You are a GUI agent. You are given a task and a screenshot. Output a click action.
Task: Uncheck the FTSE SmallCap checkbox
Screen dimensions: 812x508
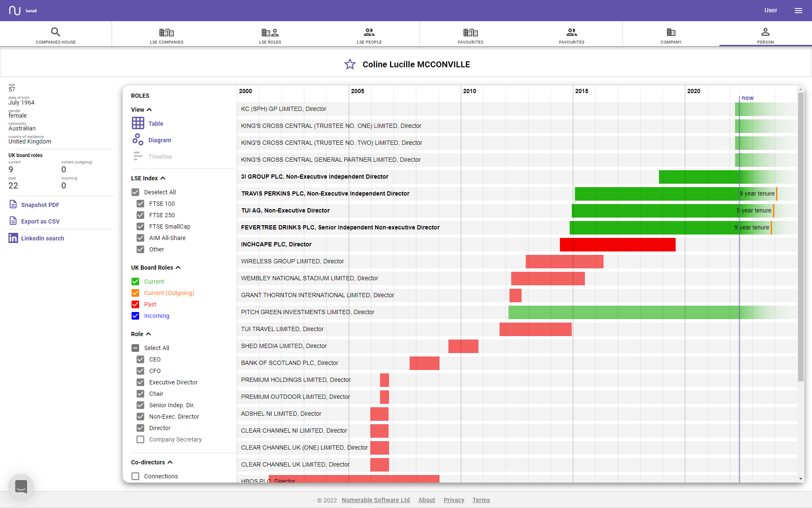click(x=140, y=226)
